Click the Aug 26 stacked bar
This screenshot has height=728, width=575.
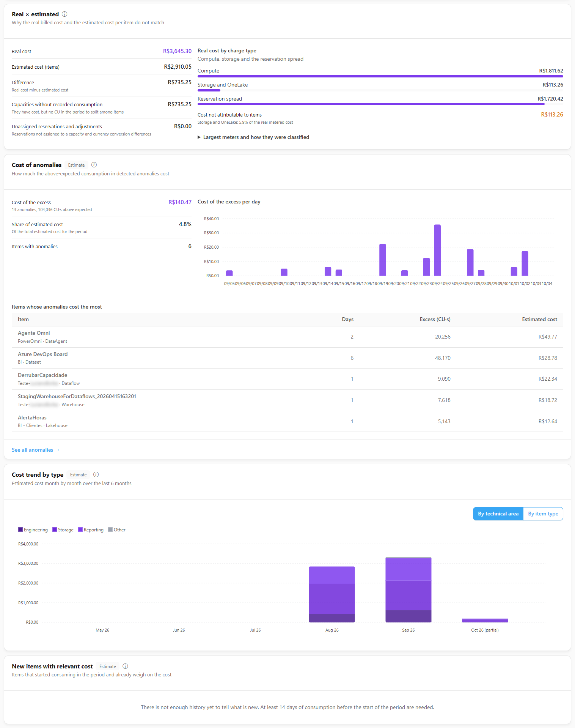[332, 594]
